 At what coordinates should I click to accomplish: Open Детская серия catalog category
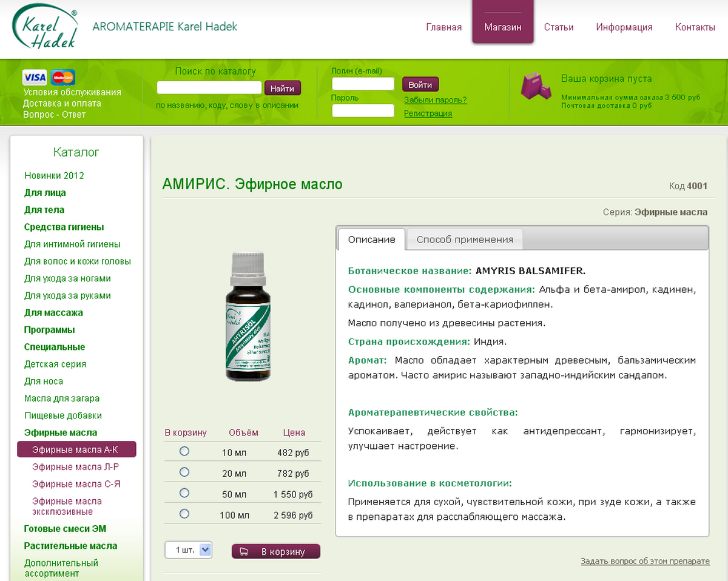(x=55, y=364)
